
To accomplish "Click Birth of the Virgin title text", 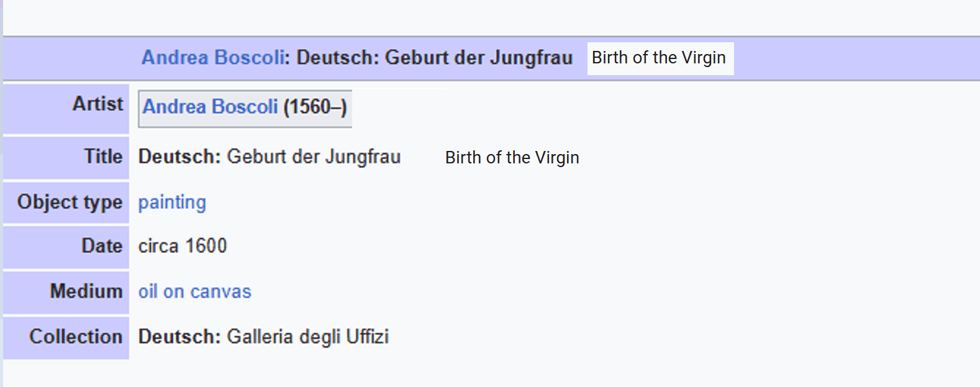I will click(x=512, y=158).
